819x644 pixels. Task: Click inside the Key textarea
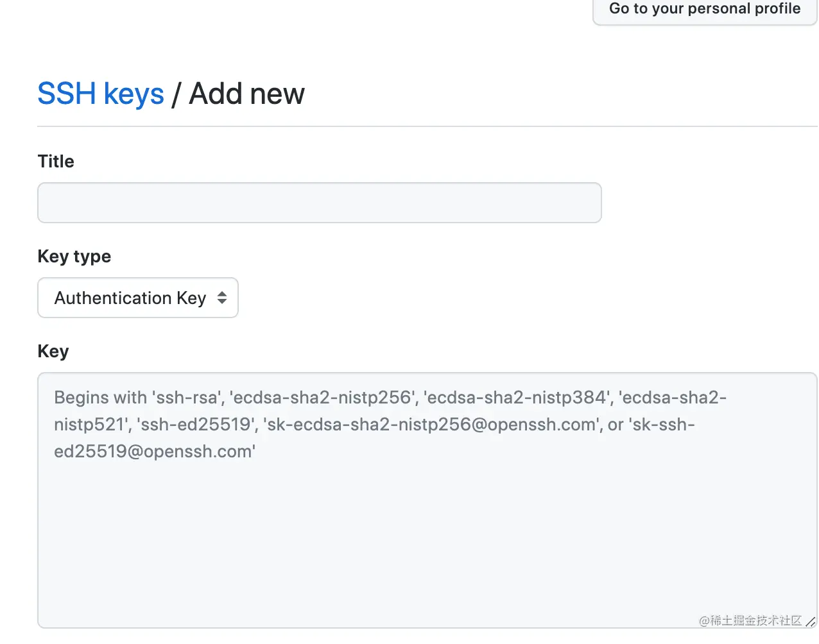pos(427,500)
